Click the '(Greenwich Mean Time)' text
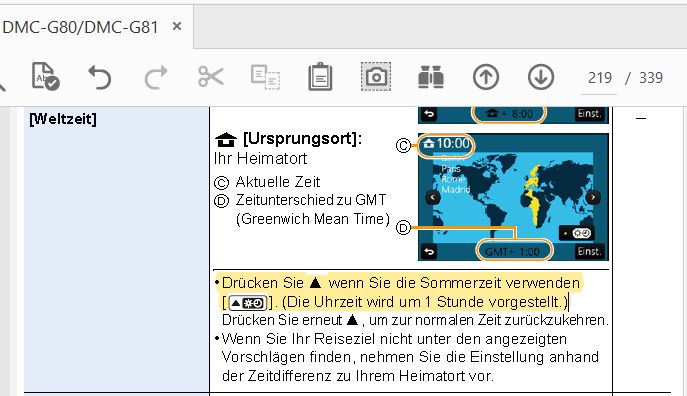Screen dimensions: 687x396 [312, 219]
